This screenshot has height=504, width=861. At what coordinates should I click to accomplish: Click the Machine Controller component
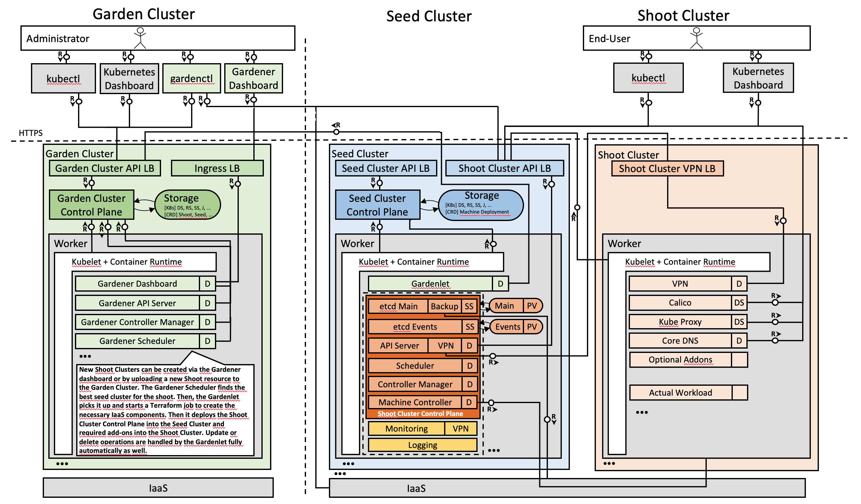tap(415, 402)
